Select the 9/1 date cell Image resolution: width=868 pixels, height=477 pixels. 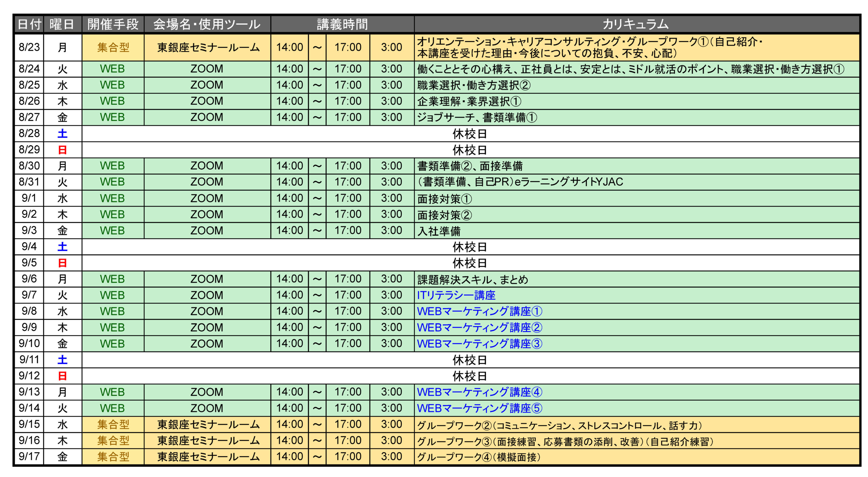point(29,198)
